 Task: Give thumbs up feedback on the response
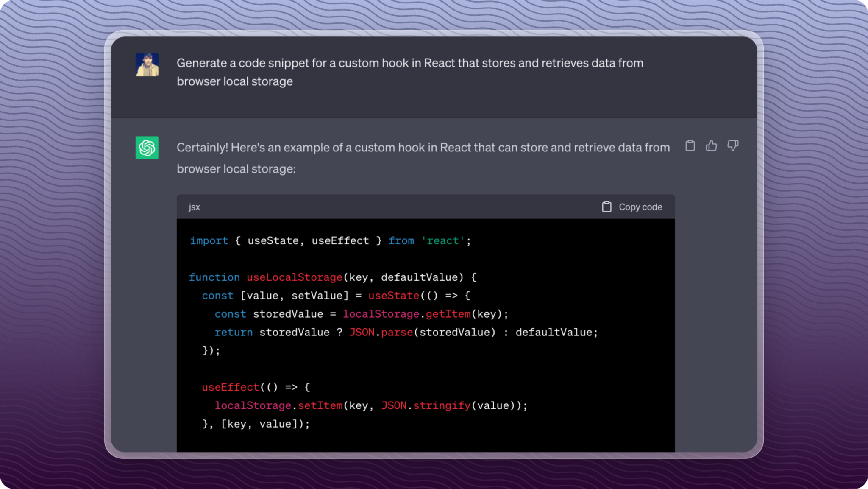pyautogui.click(x=711, y=146)
